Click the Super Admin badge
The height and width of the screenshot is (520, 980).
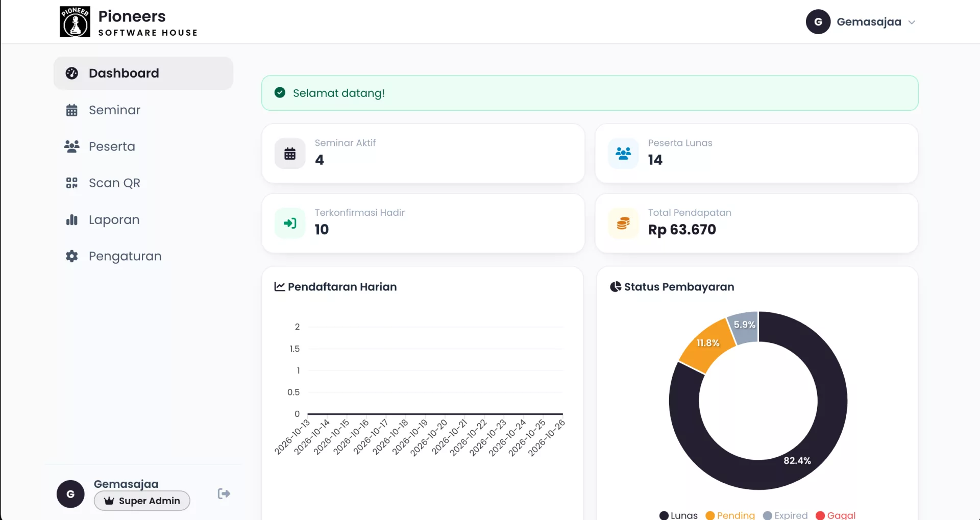(142, 501)
